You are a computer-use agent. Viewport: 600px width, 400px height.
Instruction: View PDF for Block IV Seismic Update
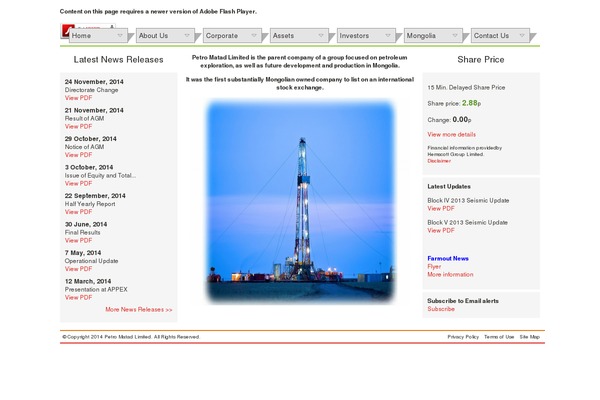pyautogui.click(x=441, y=209)
